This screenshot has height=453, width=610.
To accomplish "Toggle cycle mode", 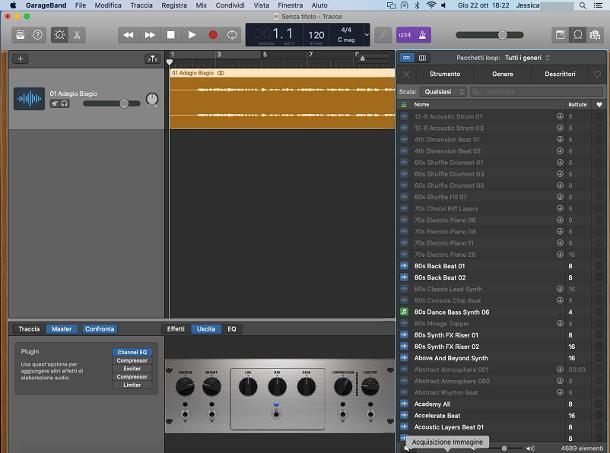I will 232,35.
